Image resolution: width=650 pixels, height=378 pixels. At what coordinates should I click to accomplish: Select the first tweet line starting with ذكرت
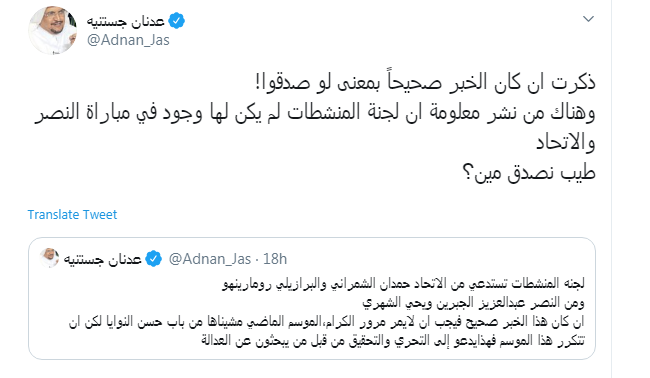425,82
